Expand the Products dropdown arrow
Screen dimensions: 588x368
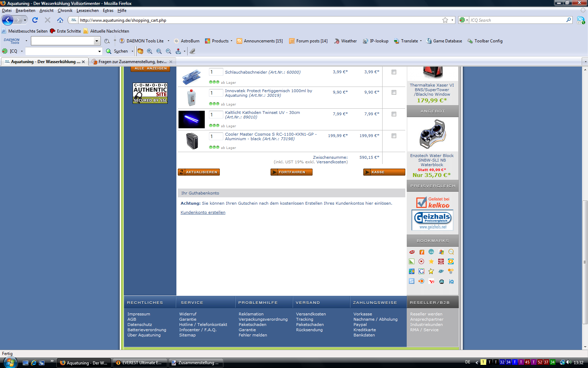(x=231, y=41)
